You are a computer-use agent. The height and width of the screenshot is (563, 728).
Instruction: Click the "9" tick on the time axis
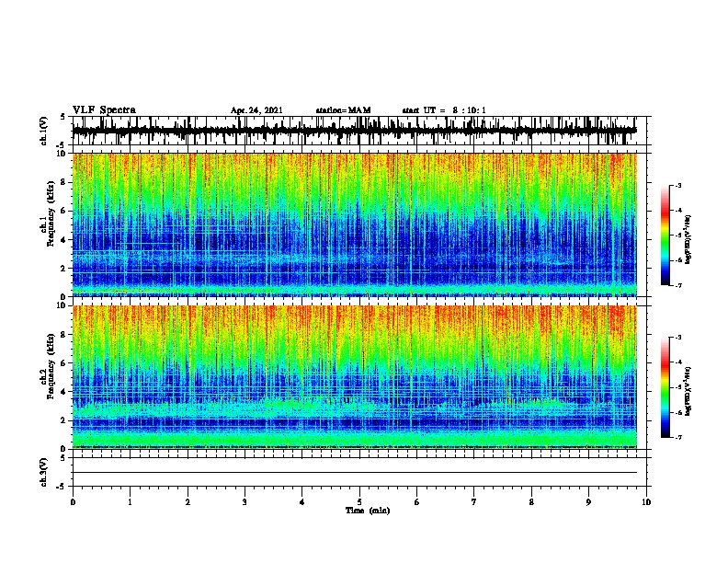click(x=588, y=502)
